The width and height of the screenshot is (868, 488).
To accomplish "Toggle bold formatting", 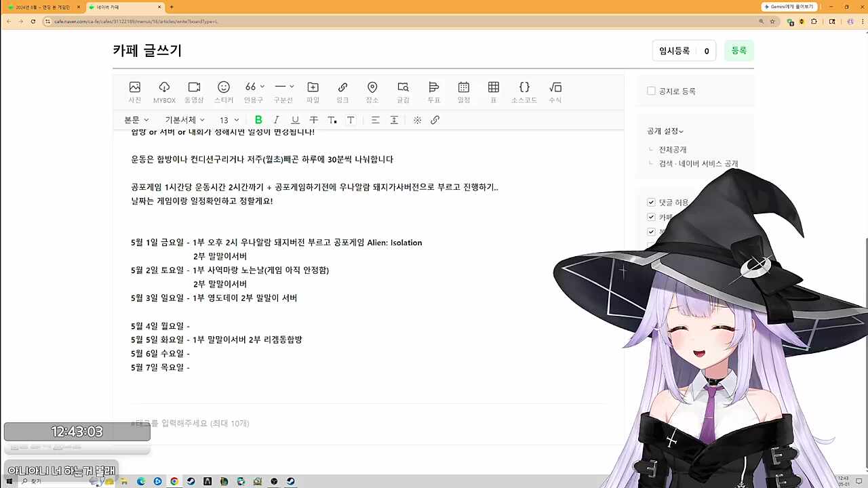I will [x=258, y=120].
